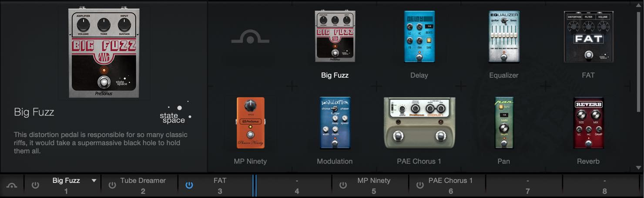Toggle power for Big Fuzz slot 1

click(35, 185)
